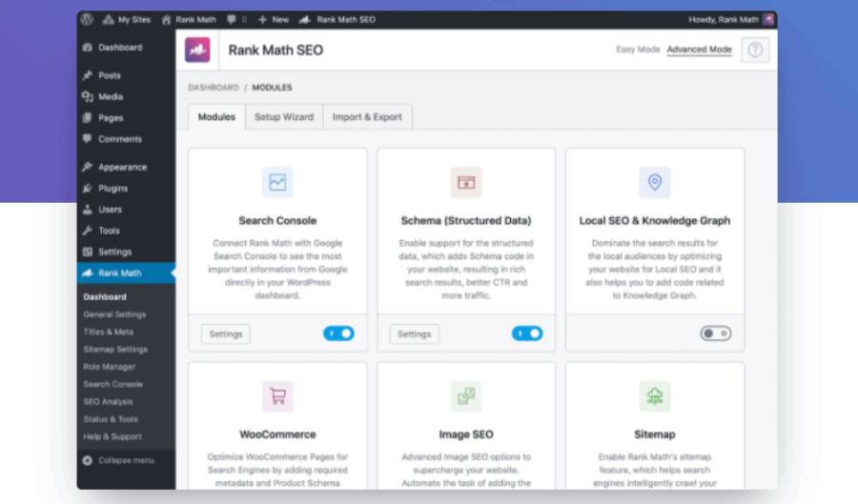Collapse the WordPress admin menu
Screen dimensions: 858x504
pos(118,461)
